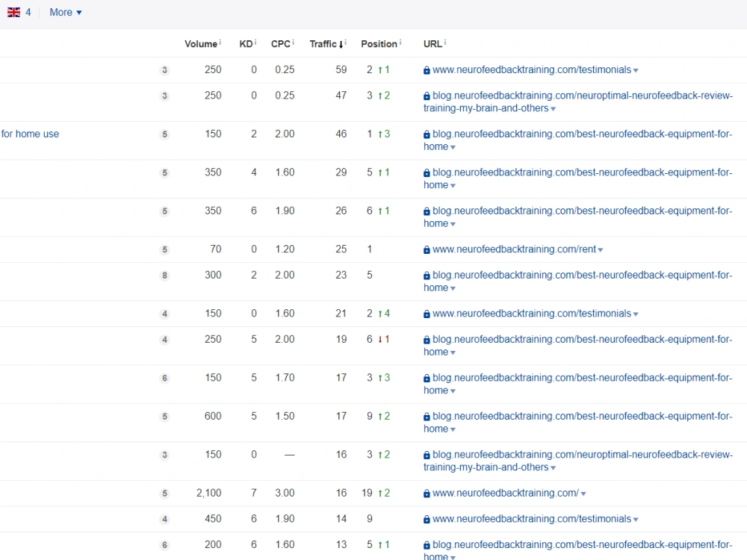Open www.neurofeedbacktraining.com/rent link

pyautogui.click(x=514, y=249)
